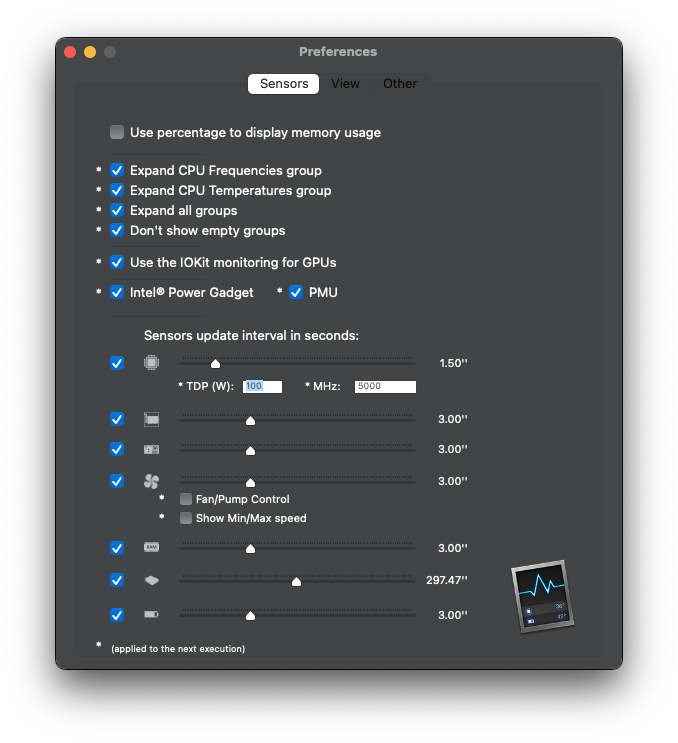Toggle Expand CPU Temperatures group

117,190
